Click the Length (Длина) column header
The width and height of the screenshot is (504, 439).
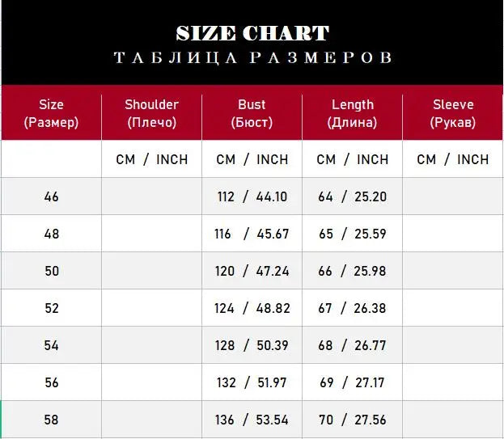(352, 114)
